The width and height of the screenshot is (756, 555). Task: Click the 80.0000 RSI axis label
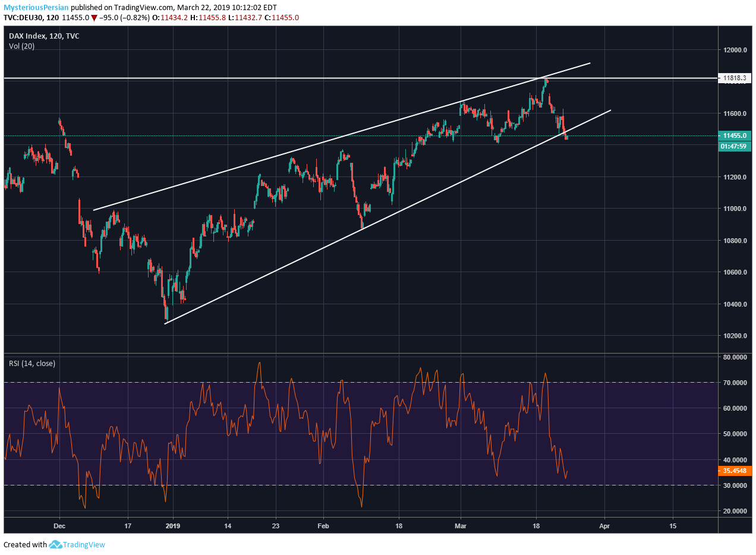[x=735, y=357]
